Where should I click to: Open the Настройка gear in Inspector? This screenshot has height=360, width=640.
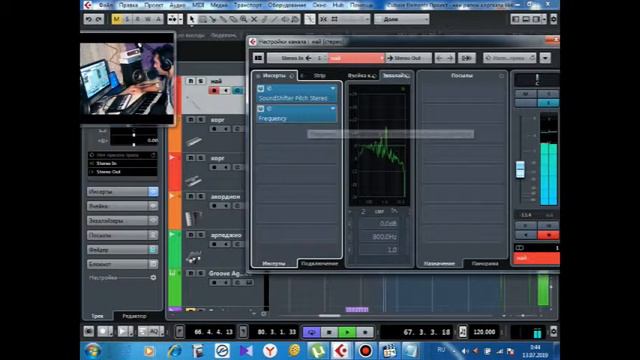point(153,278)
